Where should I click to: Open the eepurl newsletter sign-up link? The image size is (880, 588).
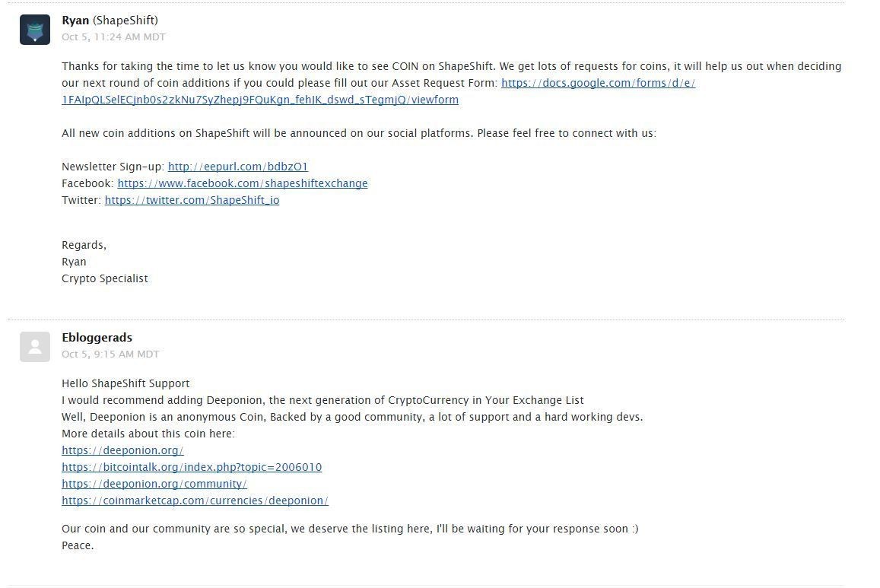coord(237,167)
